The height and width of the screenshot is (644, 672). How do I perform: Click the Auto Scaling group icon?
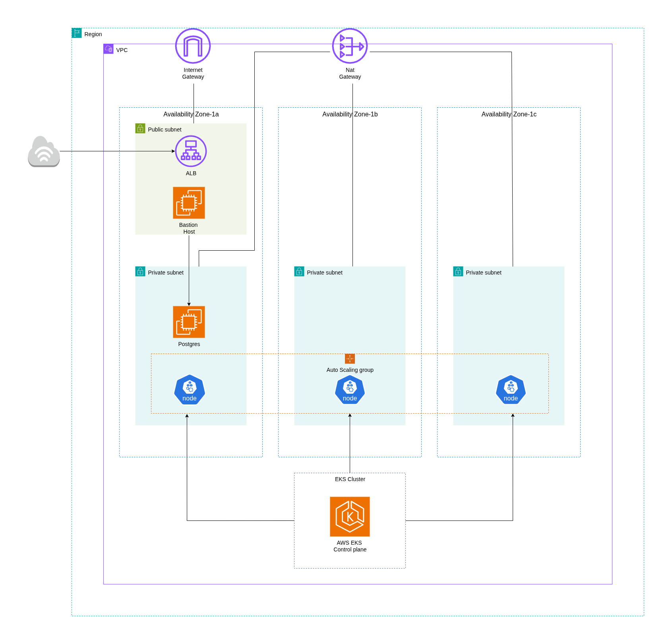point(350,359)
